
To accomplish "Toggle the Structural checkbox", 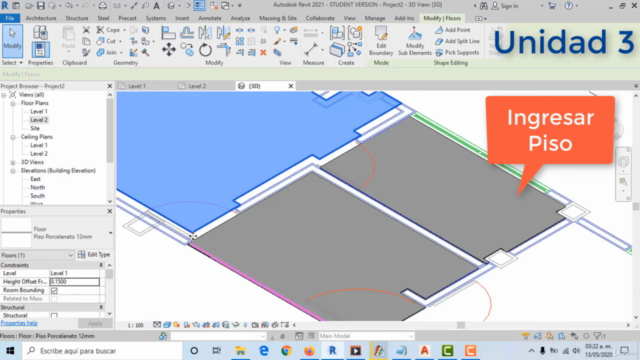I will [54, 316].
